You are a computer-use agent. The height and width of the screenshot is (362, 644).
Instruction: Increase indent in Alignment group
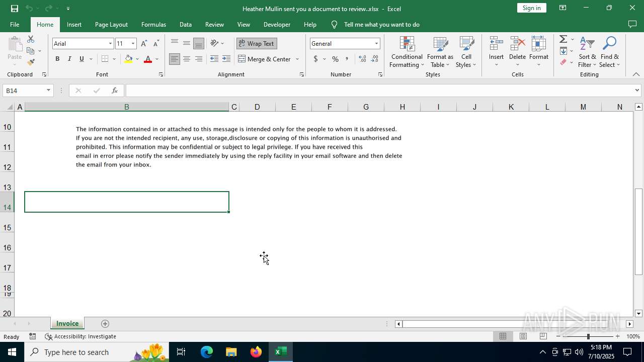(226, 59)
